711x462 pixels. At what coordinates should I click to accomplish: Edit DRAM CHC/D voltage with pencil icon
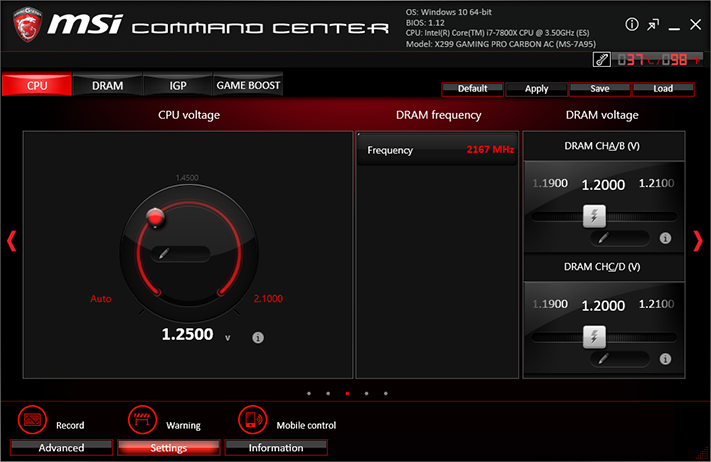coord(603,359)
